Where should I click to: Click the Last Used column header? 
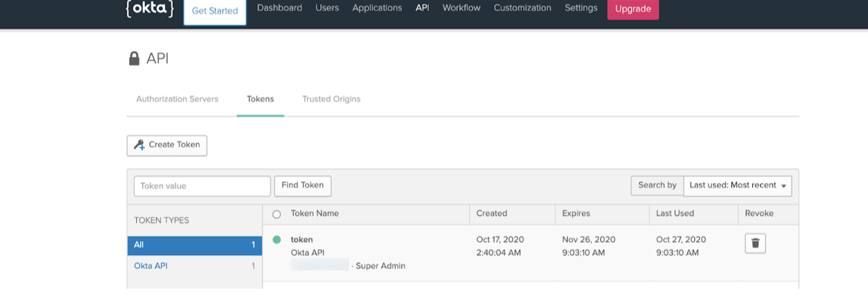pos(675,214)
